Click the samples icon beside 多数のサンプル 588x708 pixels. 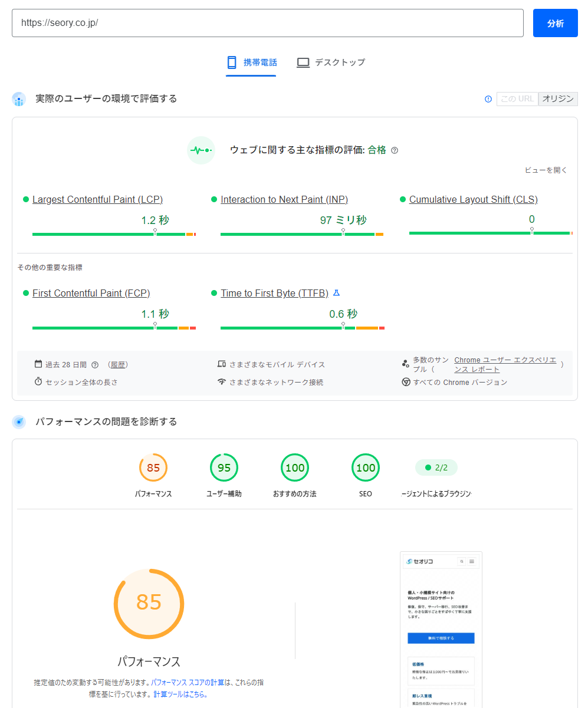pyautogui.click(x=405, y=364)
